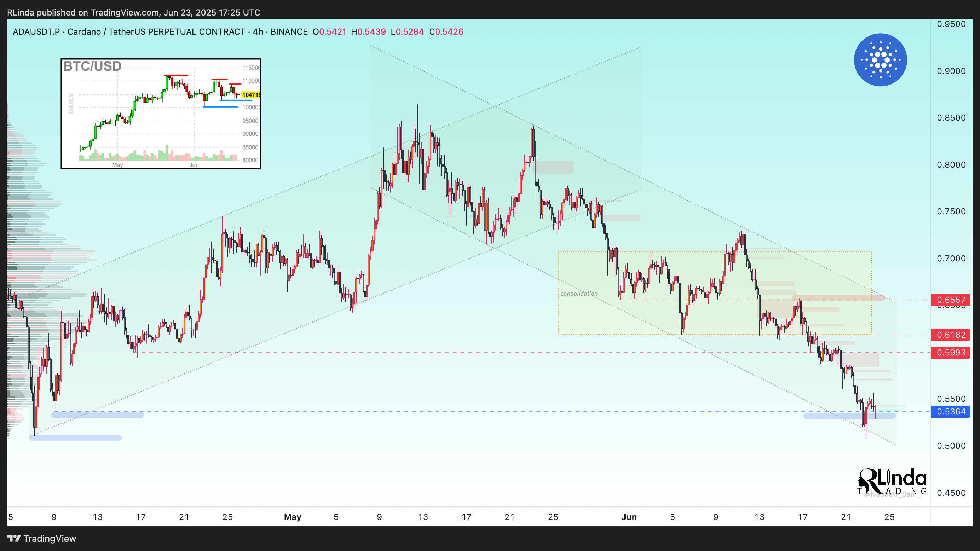Click the 0.9500 price axis label

[x=951, y=24]
